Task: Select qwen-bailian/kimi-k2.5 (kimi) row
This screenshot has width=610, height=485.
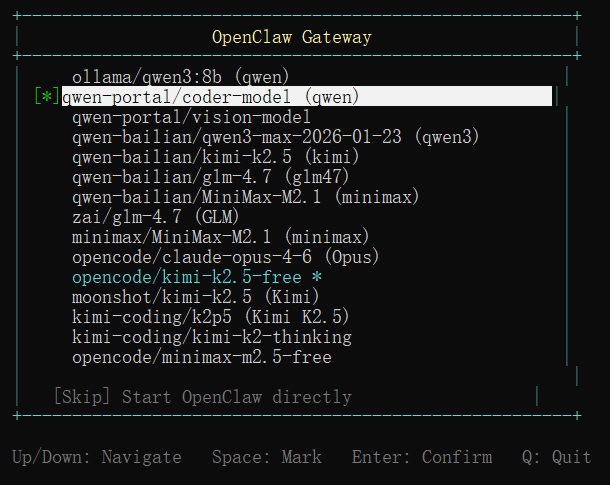Action: pyautogui.click(x=216, y=157)
